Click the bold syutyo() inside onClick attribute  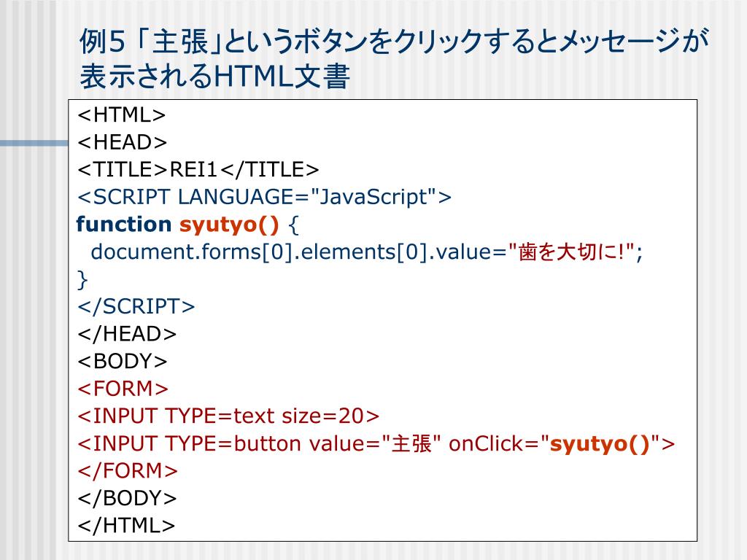click(x=600, y=444)
